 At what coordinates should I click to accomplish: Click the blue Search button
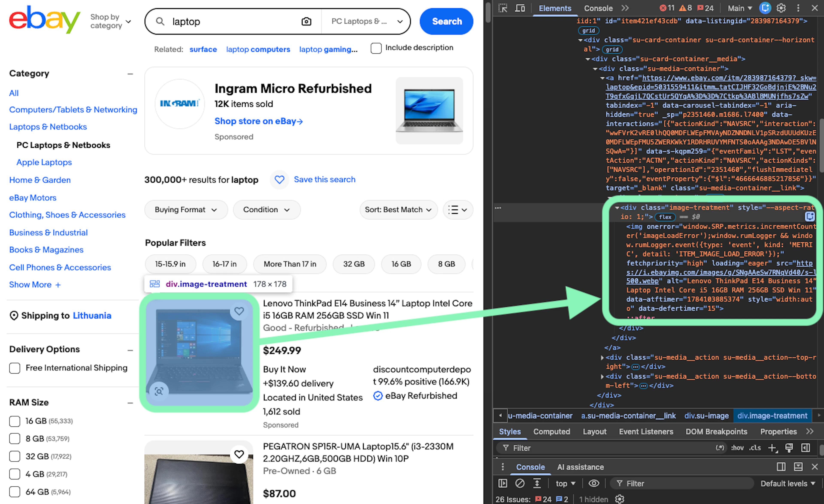pos(446,21)
